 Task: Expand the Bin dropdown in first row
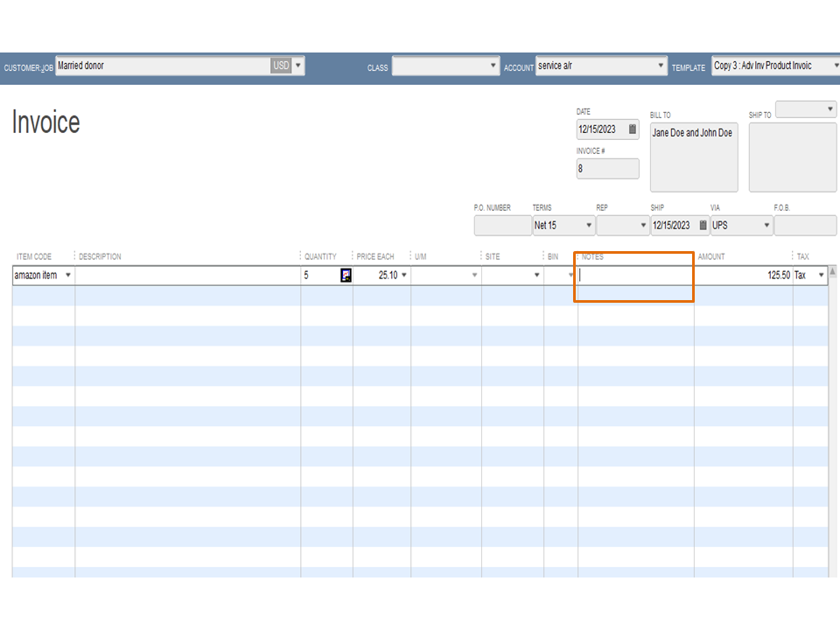pos(571,276)
